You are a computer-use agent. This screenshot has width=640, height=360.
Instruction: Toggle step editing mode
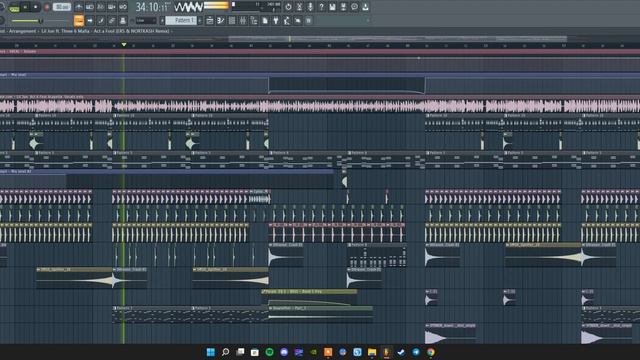coord(101,20)
